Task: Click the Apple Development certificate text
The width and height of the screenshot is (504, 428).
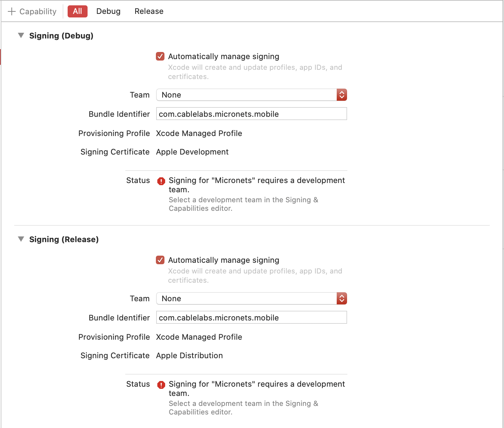Action: click(192, 152)
